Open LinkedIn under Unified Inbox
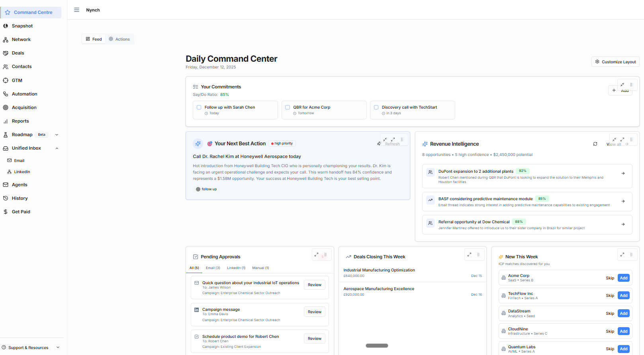The height and width of the screenshot is (355, 644). [x=22, y=172]
